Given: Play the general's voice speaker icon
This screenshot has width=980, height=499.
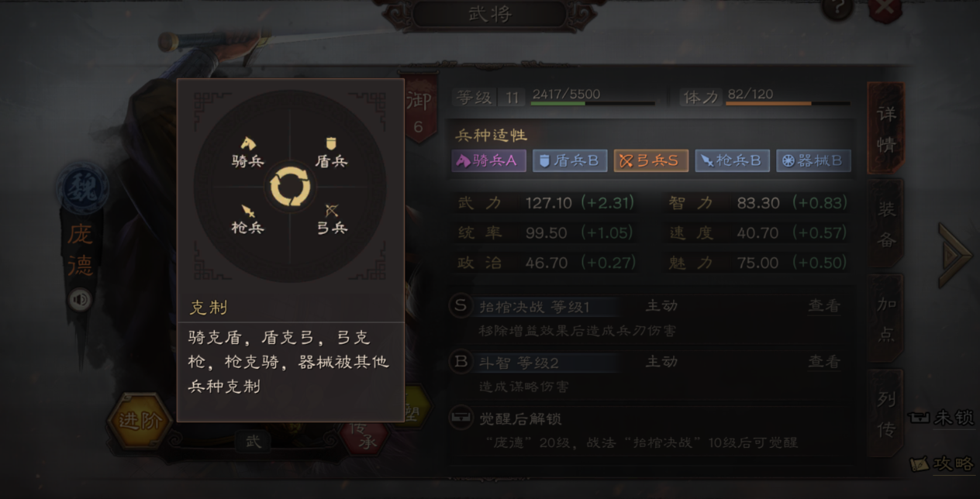Looking at the screenshot, I should coord(80,300).
